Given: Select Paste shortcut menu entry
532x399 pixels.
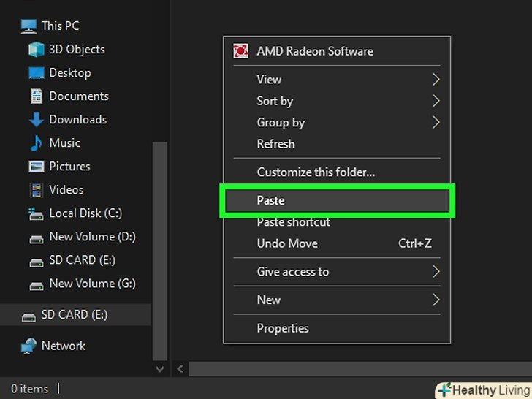Looking at the screenshot, I should tap(294, 222).
